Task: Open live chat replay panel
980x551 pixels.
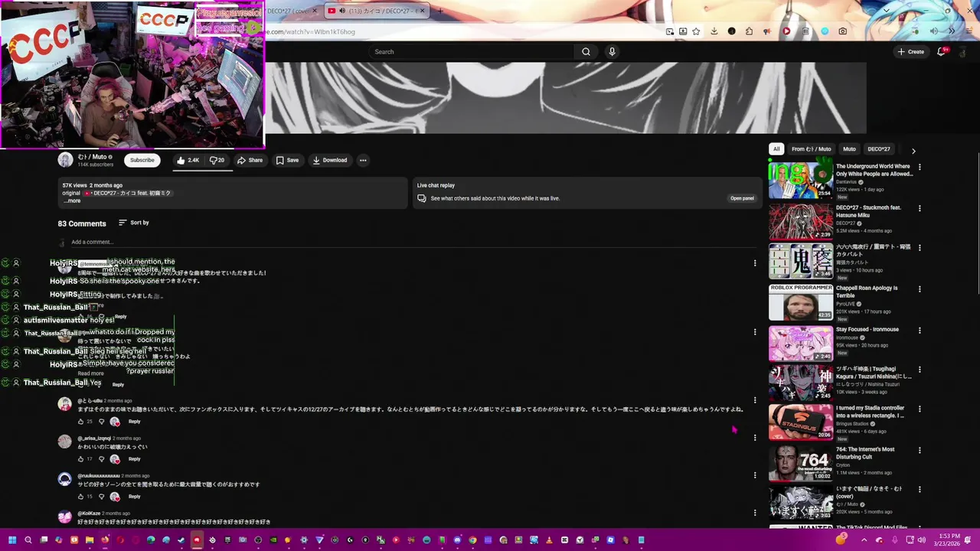Action: [x=742, y=198]
